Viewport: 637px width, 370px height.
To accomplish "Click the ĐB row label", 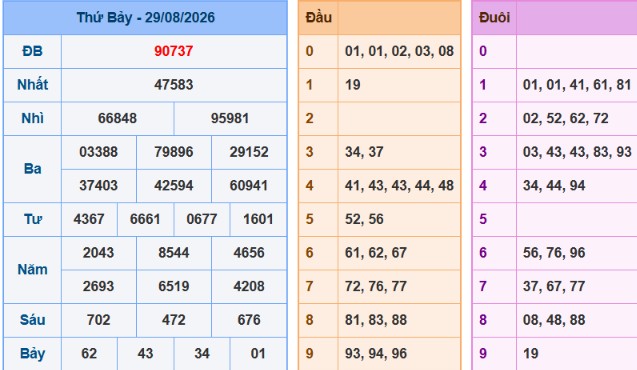I will (x=32, y=51).
